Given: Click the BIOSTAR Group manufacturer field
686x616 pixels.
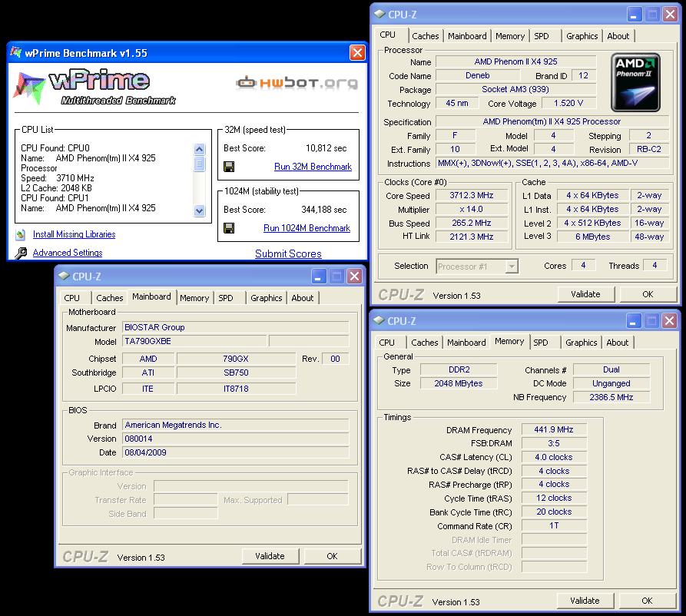Looking at the screenshot, I should [235, 327].
